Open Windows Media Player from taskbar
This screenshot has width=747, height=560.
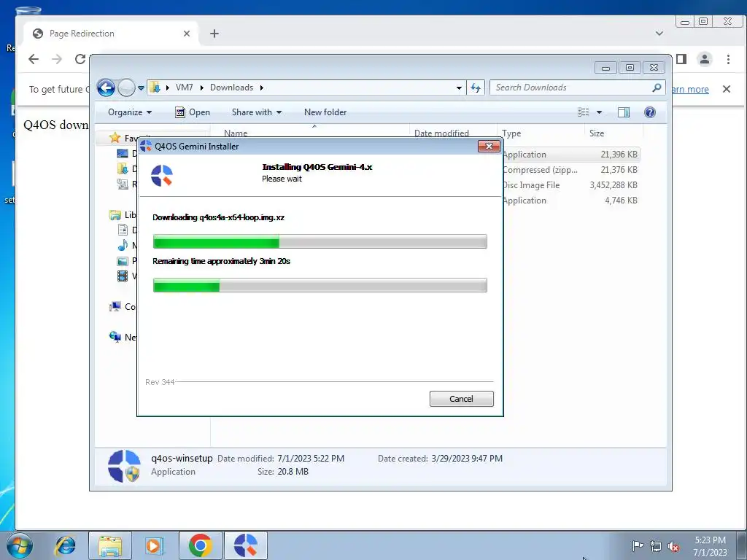[x=153, y=545]
